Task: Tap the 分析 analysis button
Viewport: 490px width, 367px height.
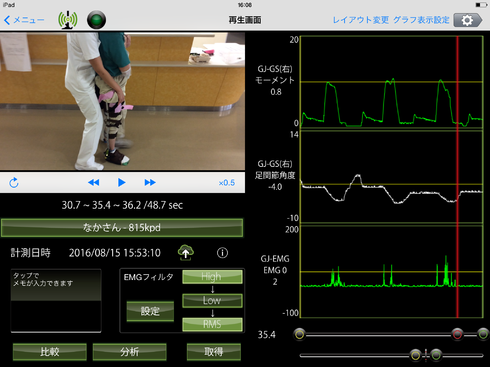Action: [x=129, y=352]
